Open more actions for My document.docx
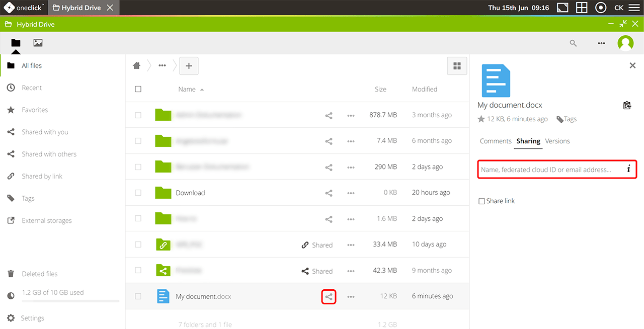Image resolution: width=644 pixels, height=329 pixels. [351, 297]
